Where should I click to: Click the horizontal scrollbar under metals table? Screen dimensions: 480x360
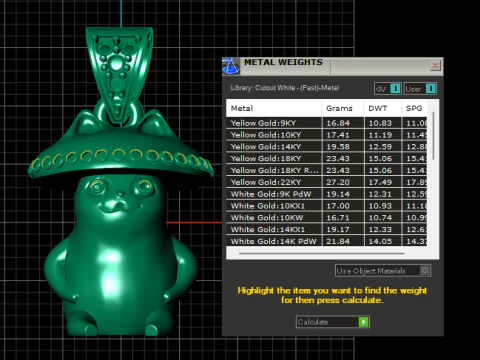[322, 253]
